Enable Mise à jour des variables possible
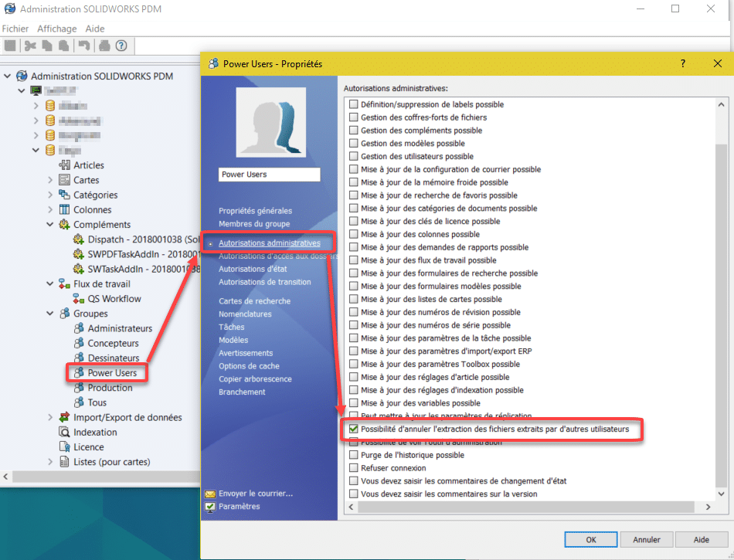This screenshot has height=560, width=734. pyautogui.click(x=353, y=403)
